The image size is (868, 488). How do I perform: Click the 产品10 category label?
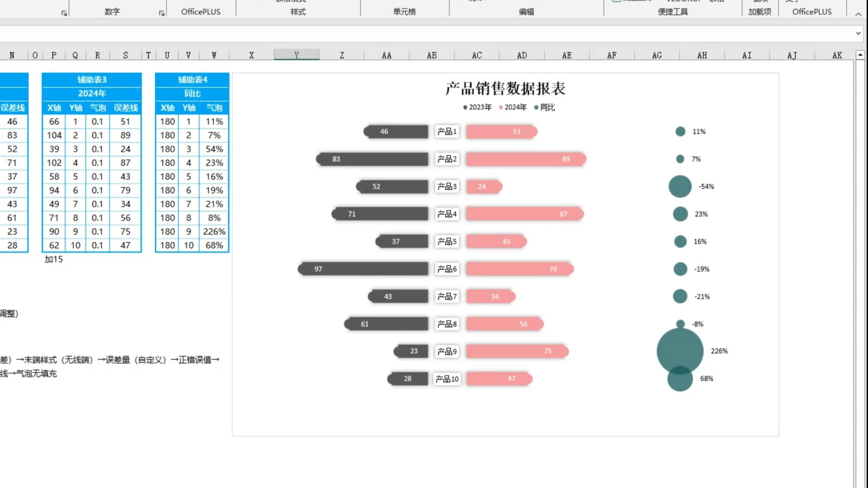point(447,379)
